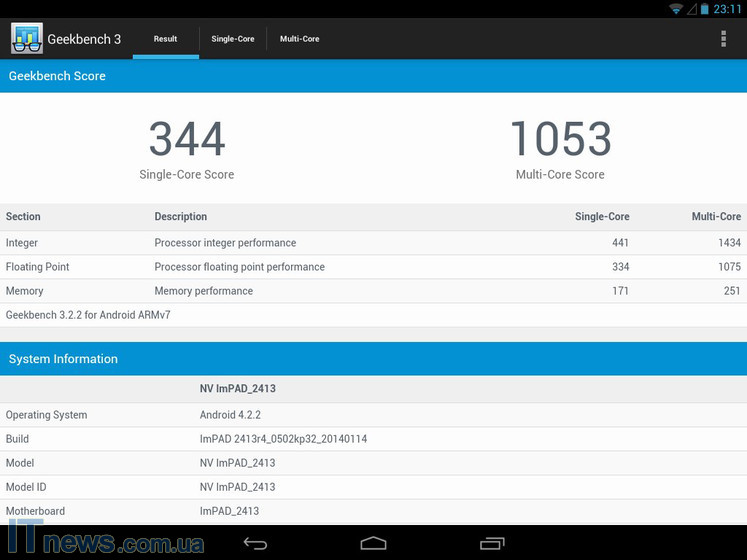Screen dimensions: 747x560
Task: Tap the battery status icon
Action: coord(705,9)
